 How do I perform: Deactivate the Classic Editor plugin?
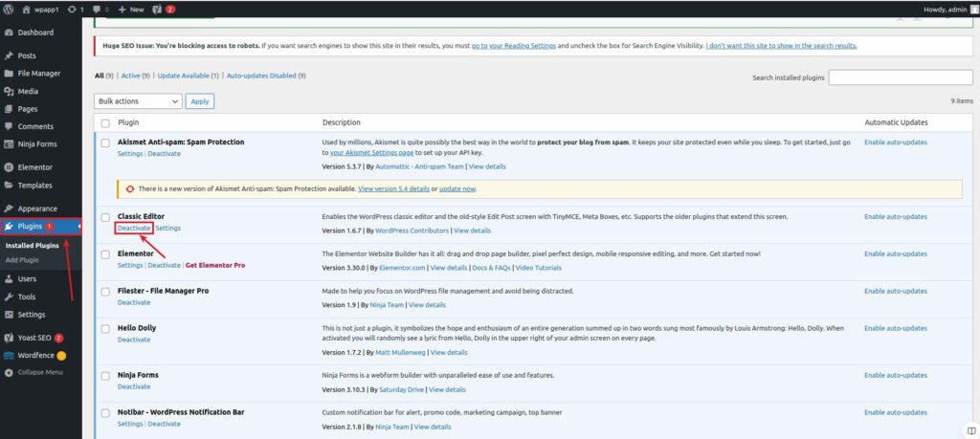tap(134, 228)
